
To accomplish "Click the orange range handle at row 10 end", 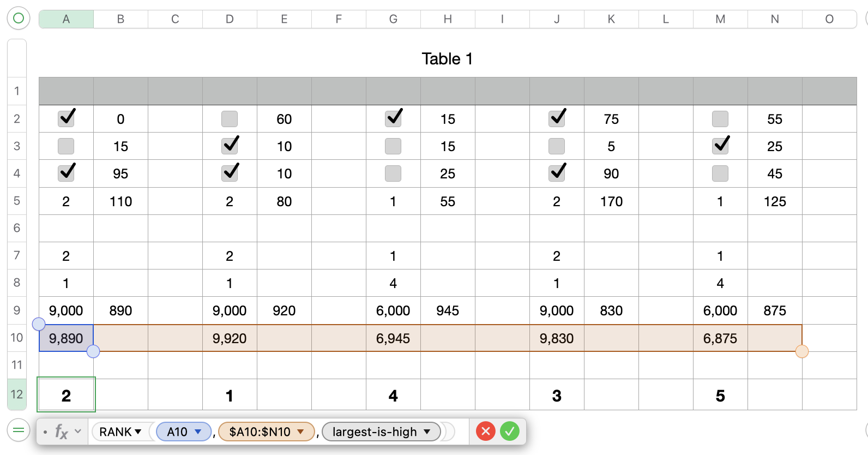I will (x=801, y=351).
